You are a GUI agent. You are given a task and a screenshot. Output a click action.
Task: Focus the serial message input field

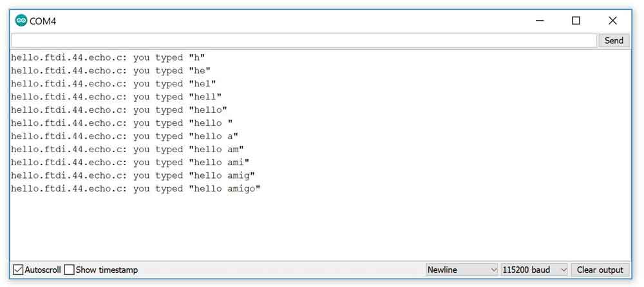[304, 41]
